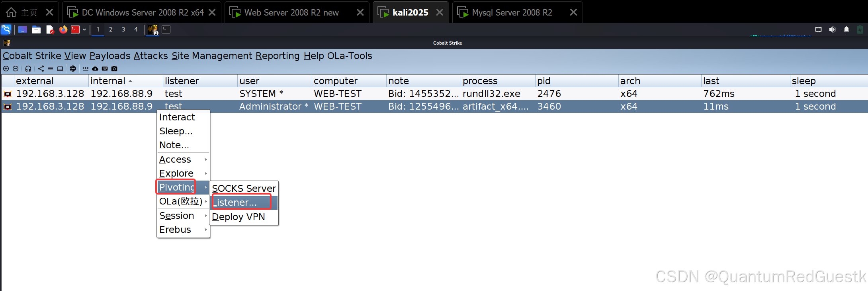Select the terminal taskbar window icon

(166, 29)
